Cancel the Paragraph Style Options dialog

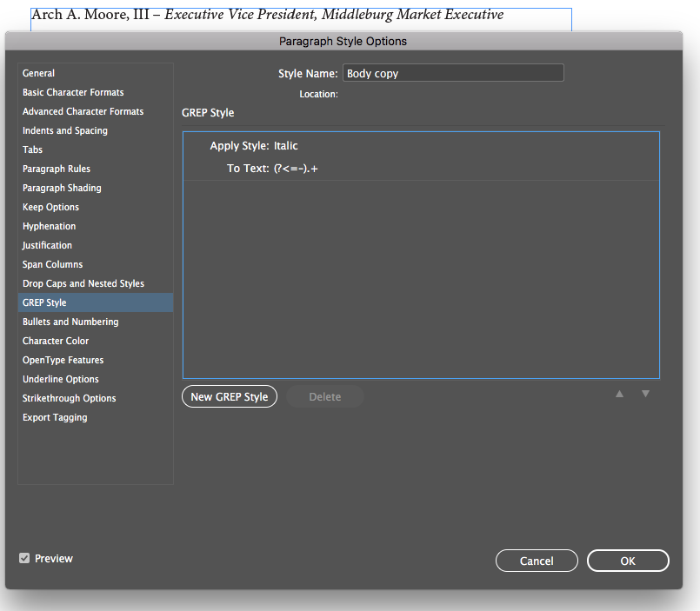[x=537, y=561]
